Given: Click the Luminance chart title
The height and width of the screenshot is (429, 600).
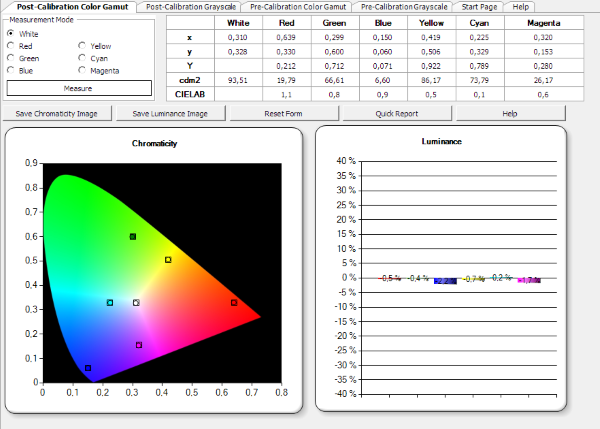Looking at the screenshot, I should 442,142.
